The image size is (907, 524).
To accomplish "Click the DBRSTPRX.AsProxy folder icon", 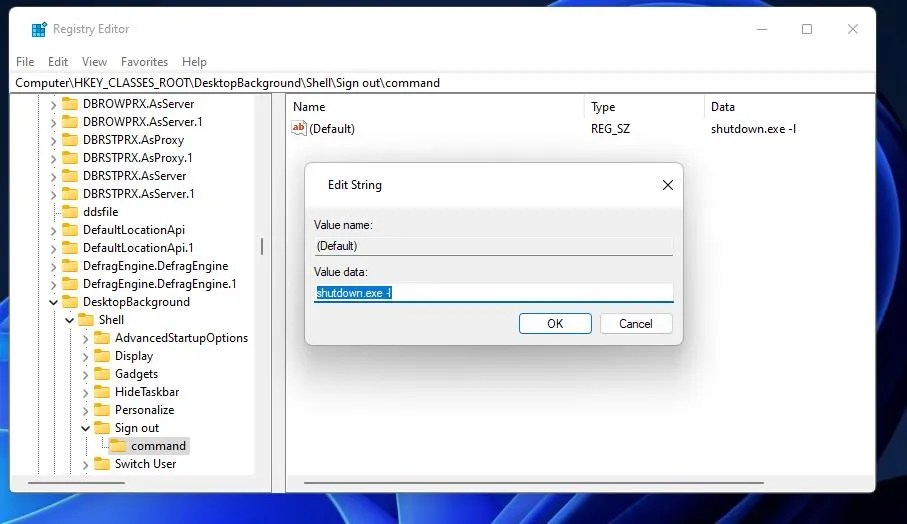I will [70, 139].
